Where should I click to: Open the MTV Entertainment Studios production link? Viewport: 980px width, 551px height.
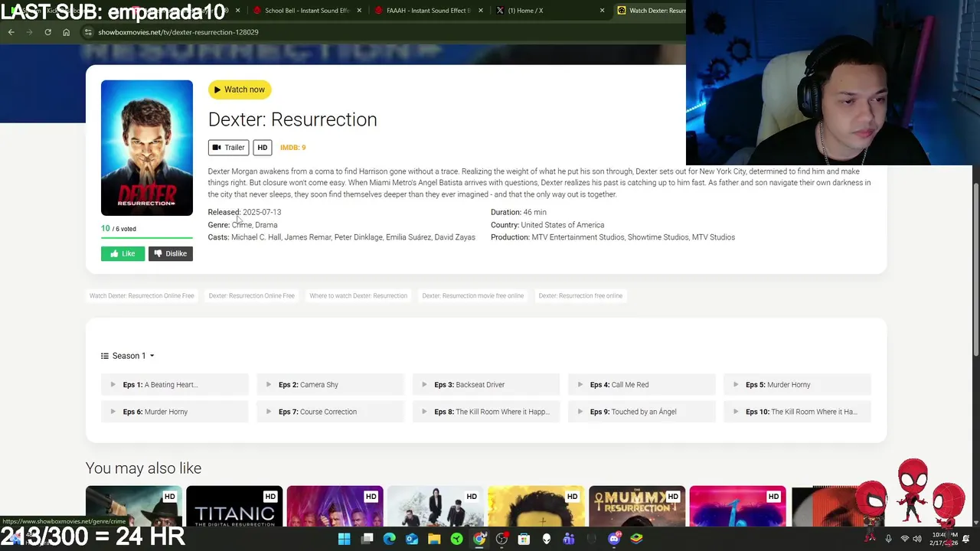(578, 237)
